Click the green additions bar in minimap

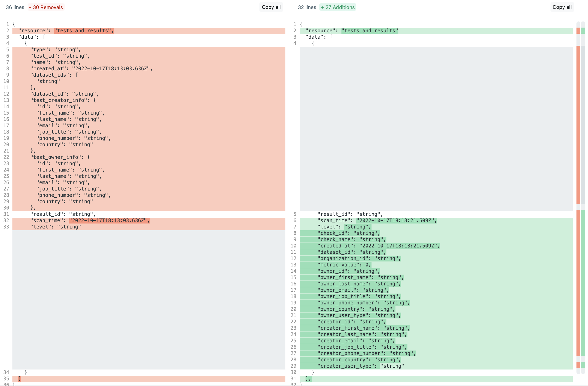click(x=583, y=283)
